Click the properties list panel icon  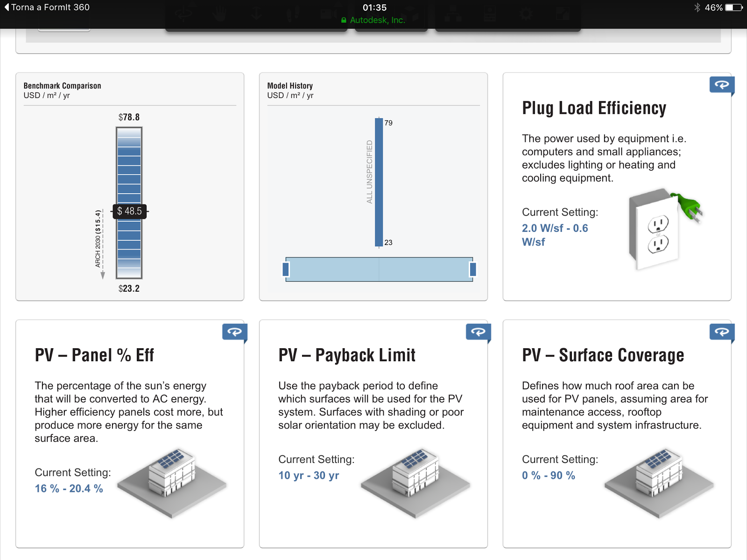point(489,14)
